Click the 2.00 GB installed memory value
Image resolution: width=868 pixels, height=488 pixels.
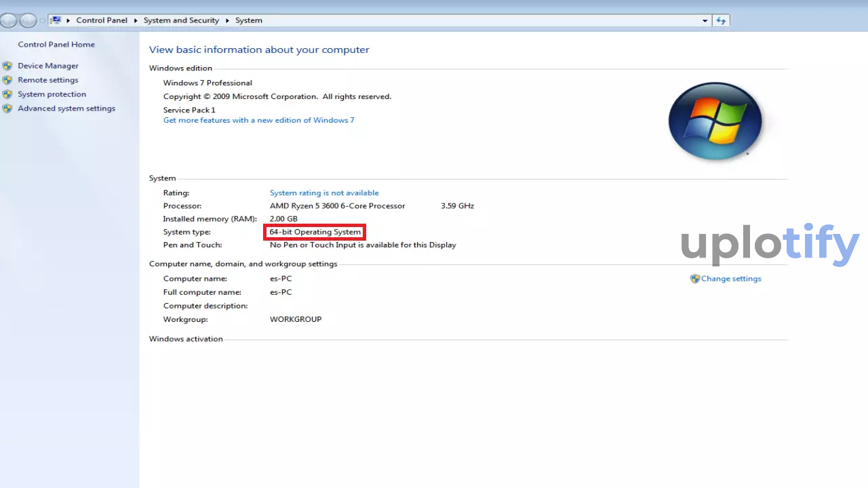pyautogui.click(x=283, y=219)
